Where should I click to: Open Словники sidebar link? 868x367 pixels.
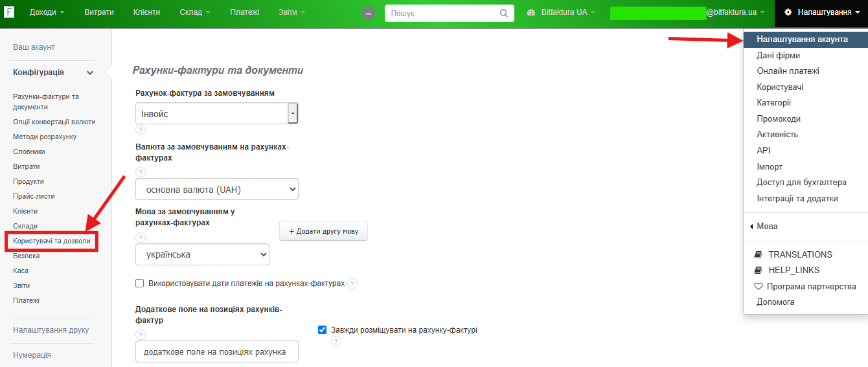[x=29, y=151]
